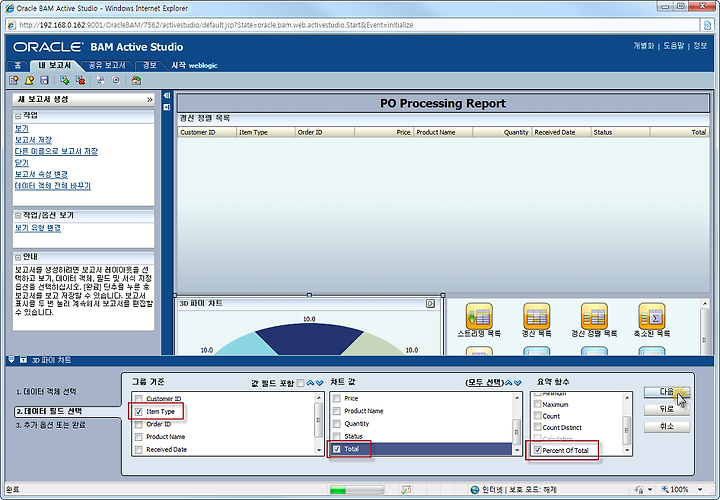The image size is (720, 500).
Task: Click the 취소 button
Action: tap(667, 427)
